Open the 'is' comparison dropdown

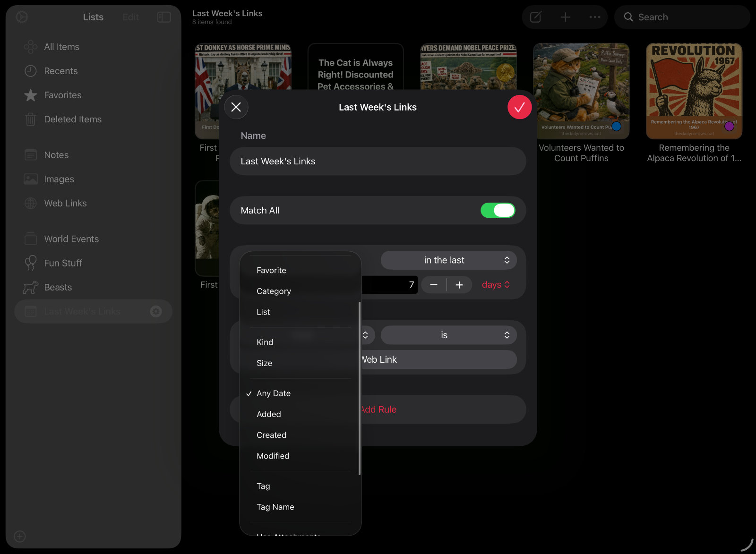pos(448,335)
